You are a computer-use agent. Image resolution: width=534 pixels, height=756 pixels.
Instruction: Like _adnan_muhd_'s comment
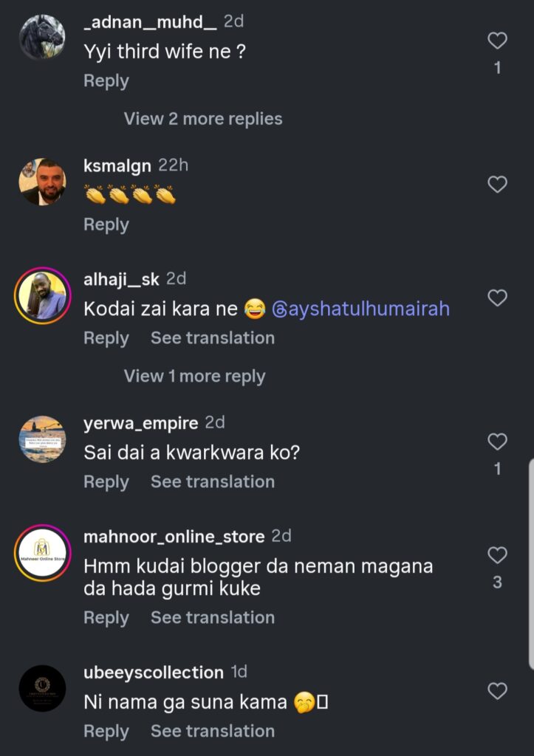[x=498, y=41]
